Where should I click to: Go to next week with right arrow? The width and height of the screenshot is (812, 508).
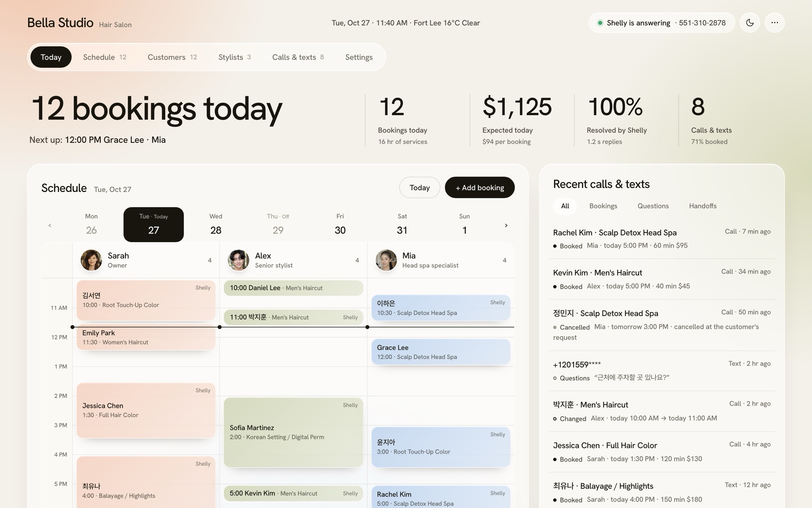point(506,225)
